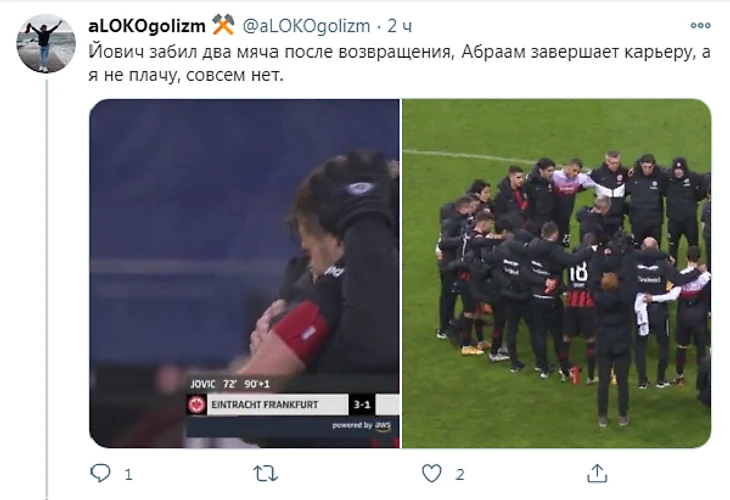Click the 3-1 score in the image
The image size is (730, 500).
coord(362,405)
